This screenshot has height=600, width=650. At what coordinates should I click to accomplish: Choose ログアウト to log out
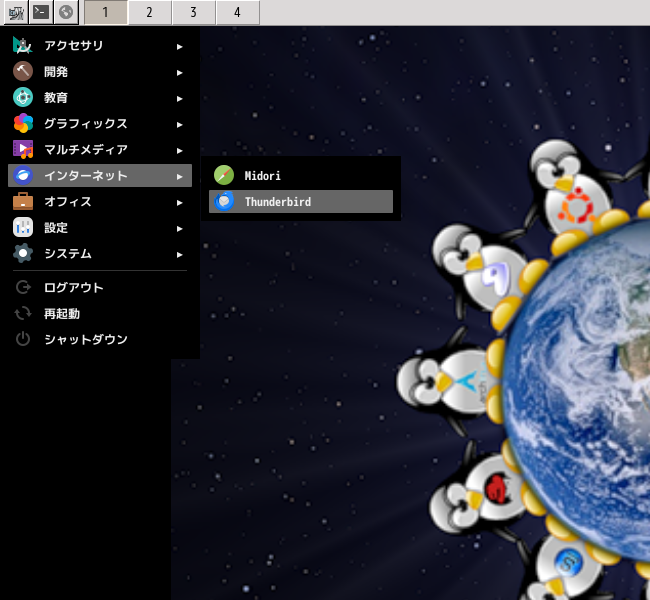click(x=100, y=287)
